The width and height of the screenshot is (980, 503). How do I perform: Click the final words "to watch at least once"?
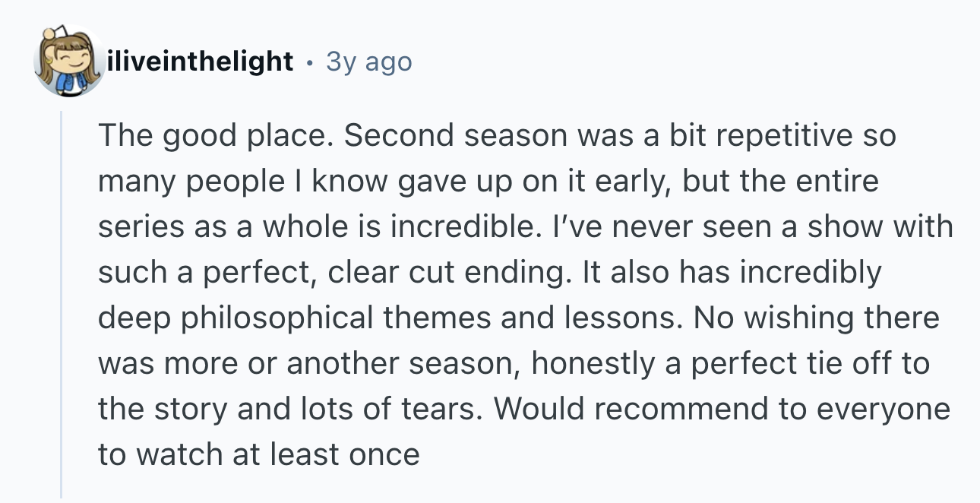click(x=258, y=455)
